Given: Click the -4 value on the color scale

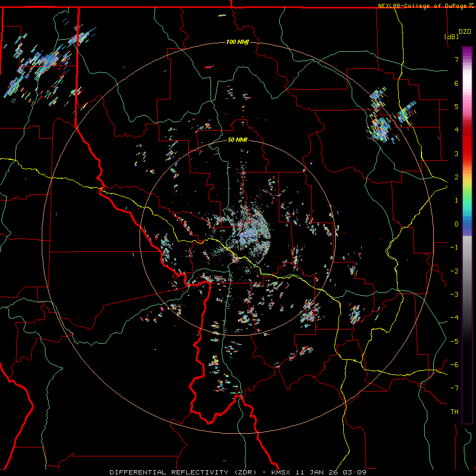Looking at the screenshot, I should (x=454, y=318).
